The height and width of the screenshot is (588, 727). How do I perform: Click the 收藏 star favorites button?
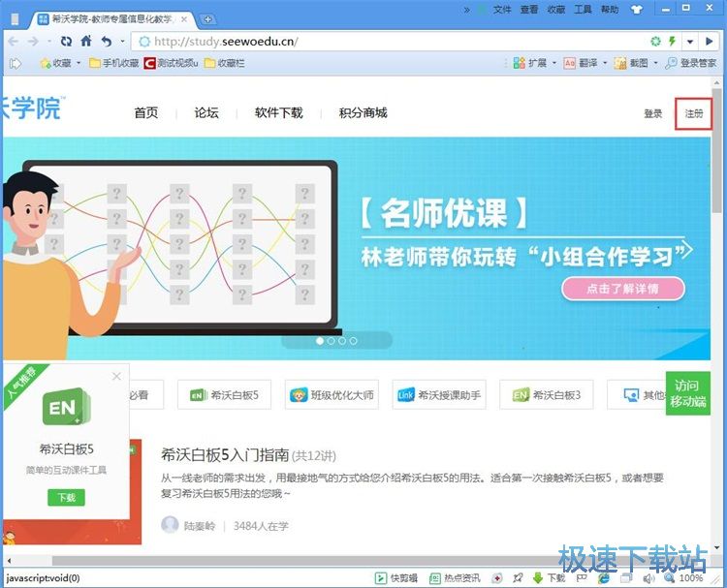pyautogui.click(x=55, y=63)
